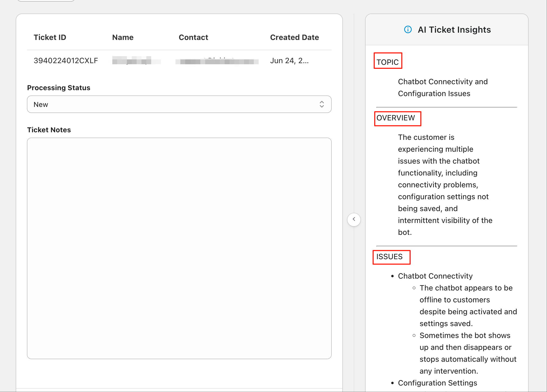Open the Processing Status dropdown
The image size is (547, 392).
pos(179,104)
